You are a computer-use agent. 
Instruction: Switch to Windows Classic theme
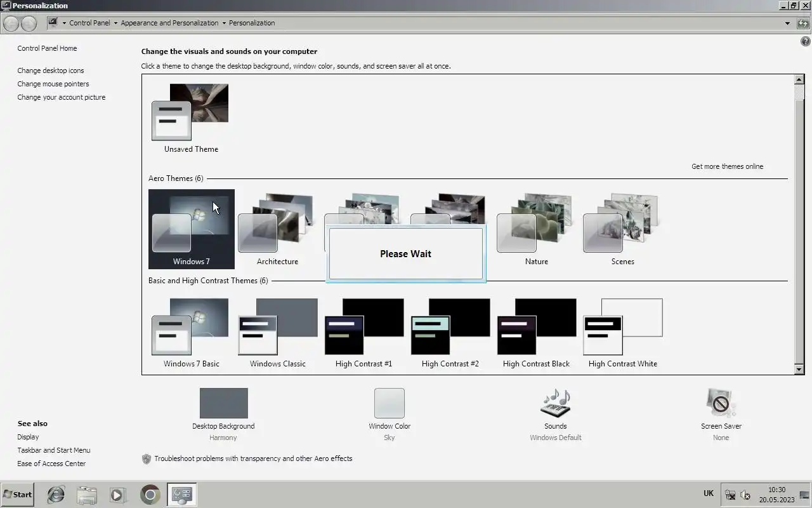277,333
